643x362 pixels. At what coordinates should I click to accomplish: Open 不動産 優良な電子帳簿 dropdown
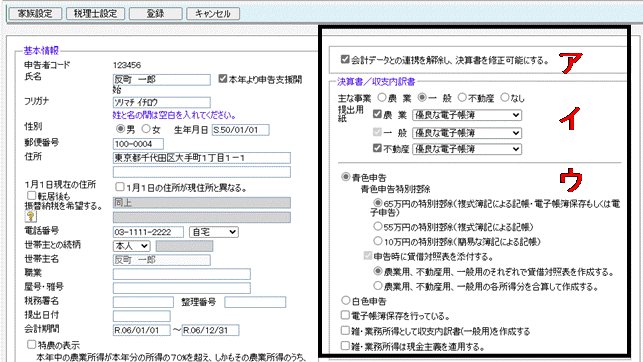[x=467, y=149]
